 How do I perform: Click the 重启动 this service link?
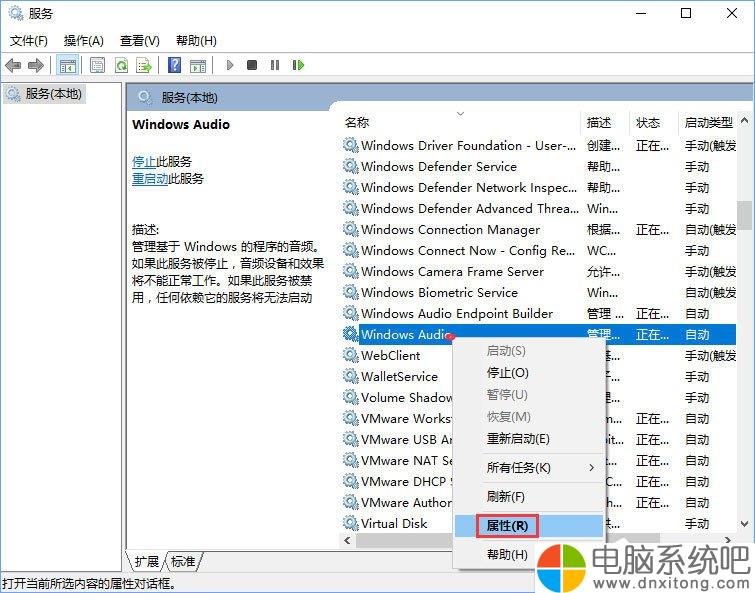[x=150, y=179]
